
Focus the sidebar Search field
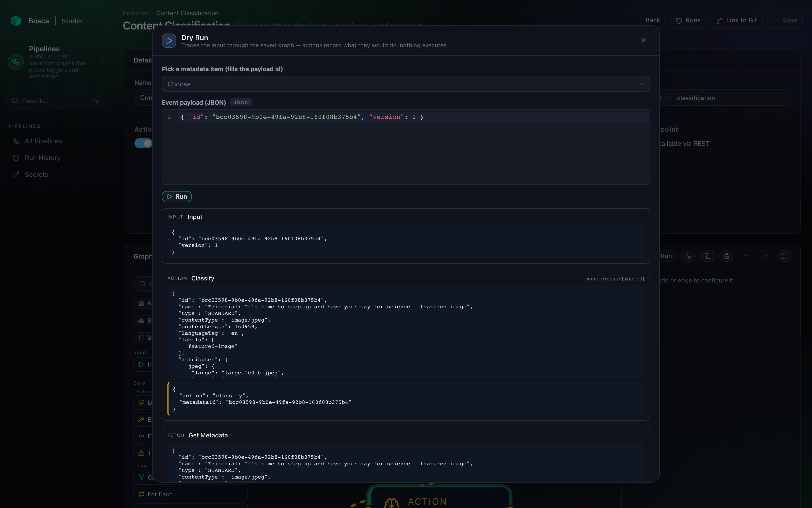[x=57, y=101]
